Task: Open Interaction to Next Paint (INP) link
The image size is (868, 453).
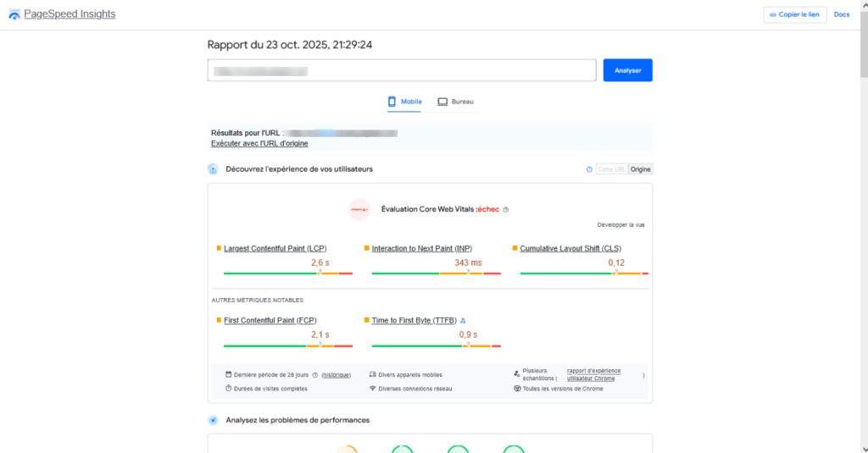Action: [x=422, y=248]
